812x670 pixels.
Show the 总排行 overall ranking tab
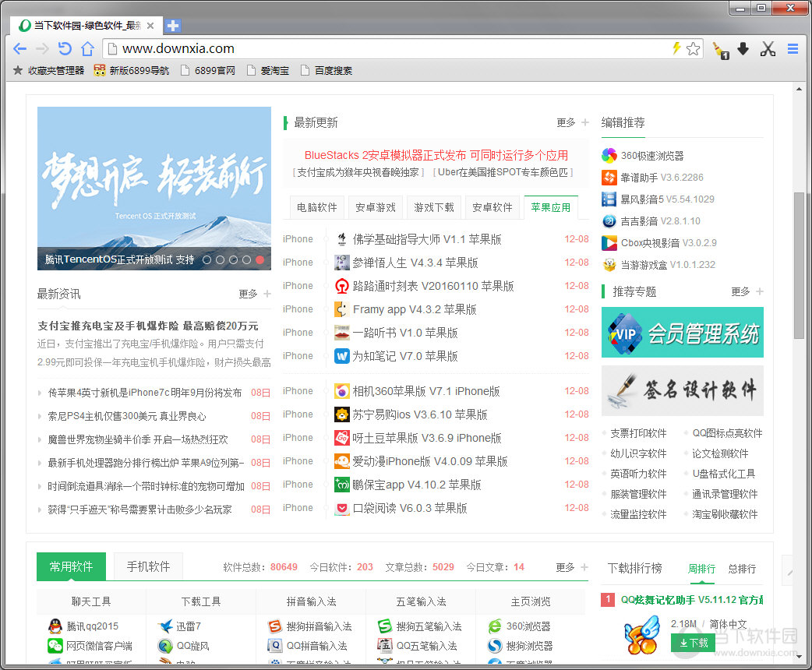tap(742, 569)
